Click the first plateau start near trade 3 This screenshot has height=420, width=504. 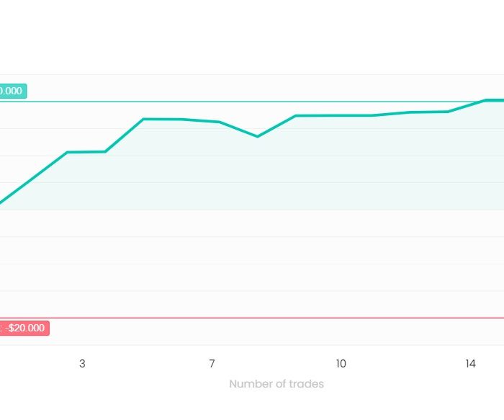pos(67,152)
